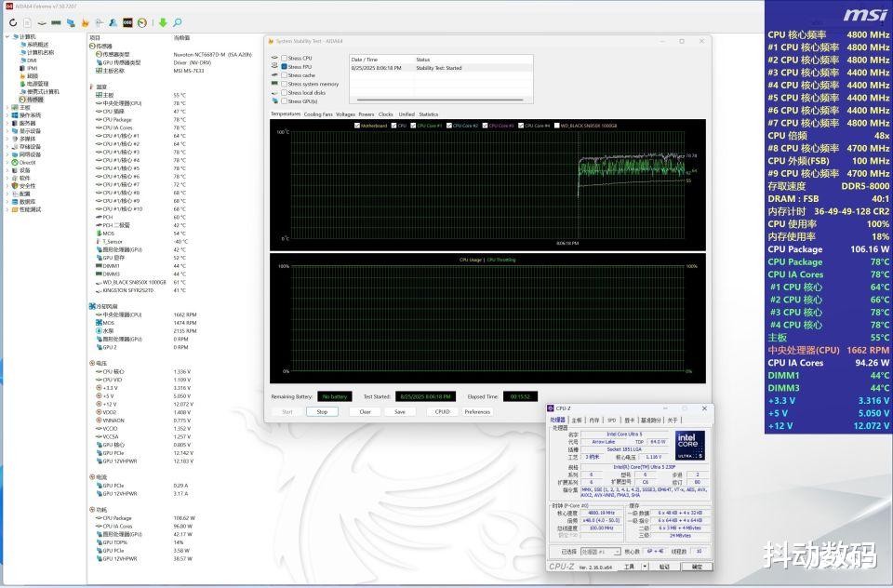The width and height of the screenshot is (893, 588).
Task: Toggle the Motherboard graph legend checkbox
Action: click(357, 125)
